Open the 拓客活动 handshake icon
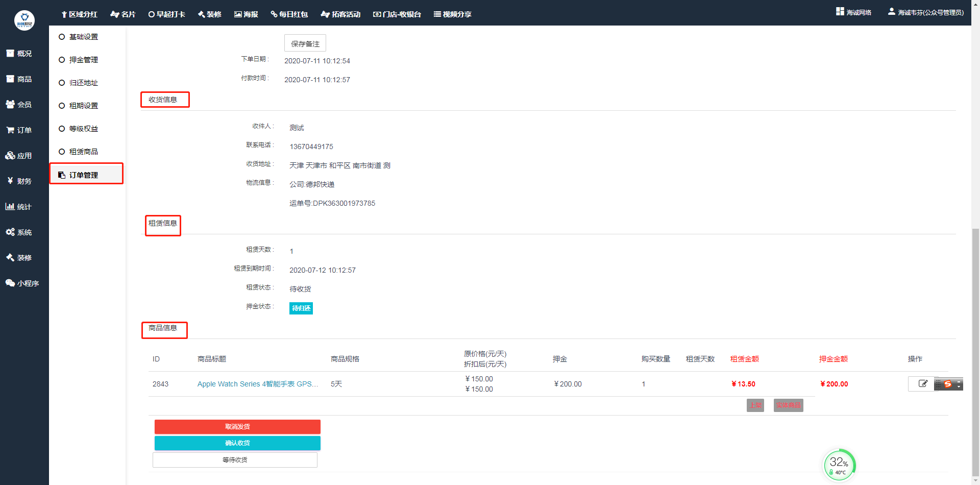This screenshot has height=485, width=980. [325, 14]
